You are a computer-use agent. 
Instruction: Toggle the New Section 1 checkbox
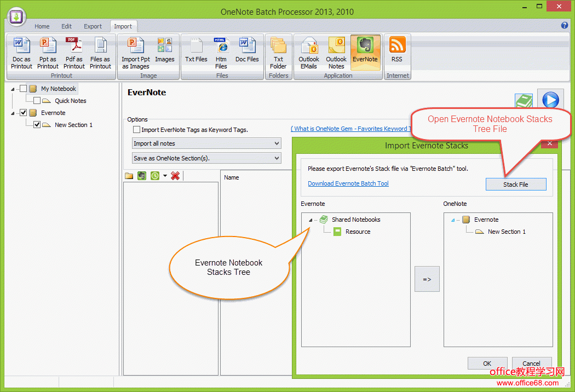(37, 124)
